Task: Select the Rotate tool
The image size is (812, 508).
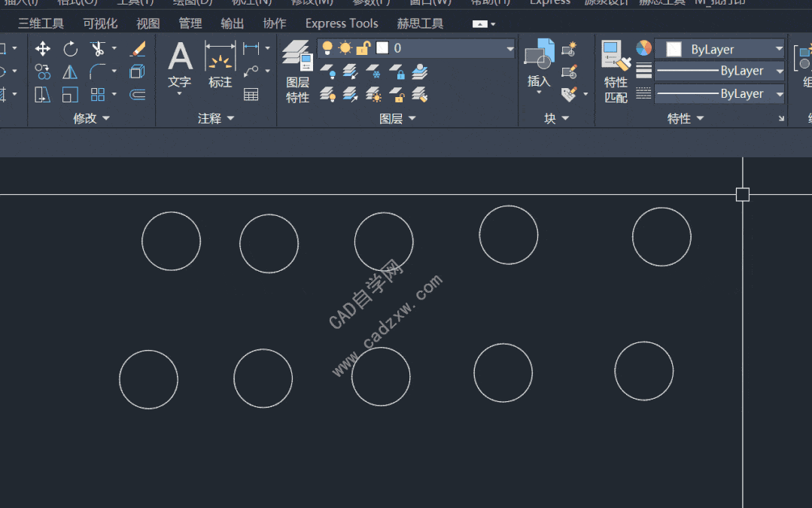Action: 71,49
